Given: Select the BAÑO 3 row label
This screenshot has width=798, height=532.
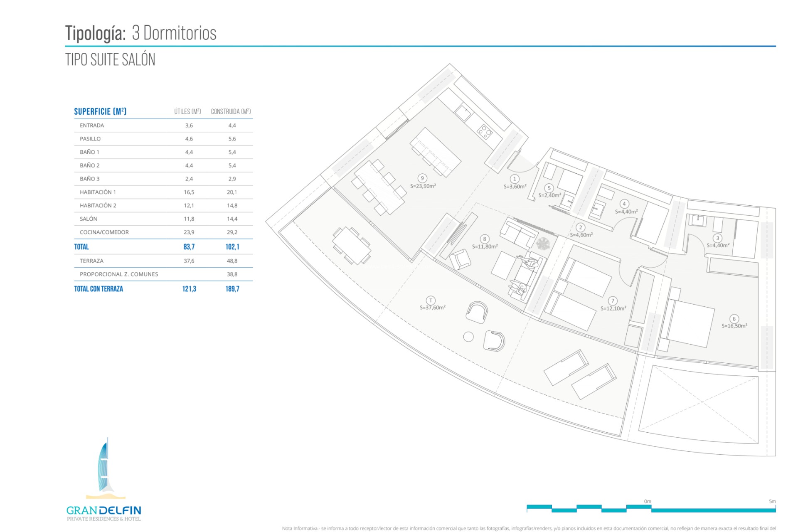Looking at the screenshot, I should [90, 178].
